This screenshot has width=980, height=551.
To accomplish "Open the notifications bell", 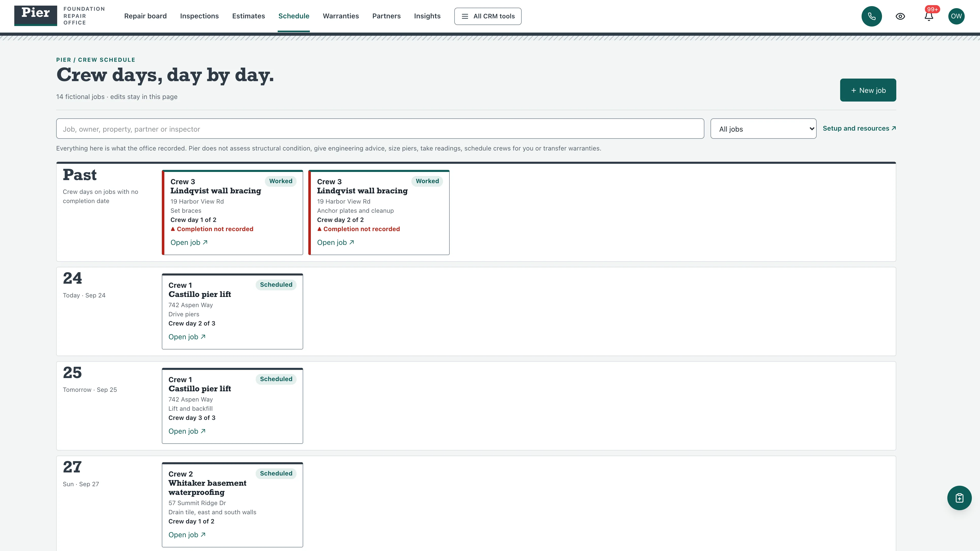I will click(929, 16).
